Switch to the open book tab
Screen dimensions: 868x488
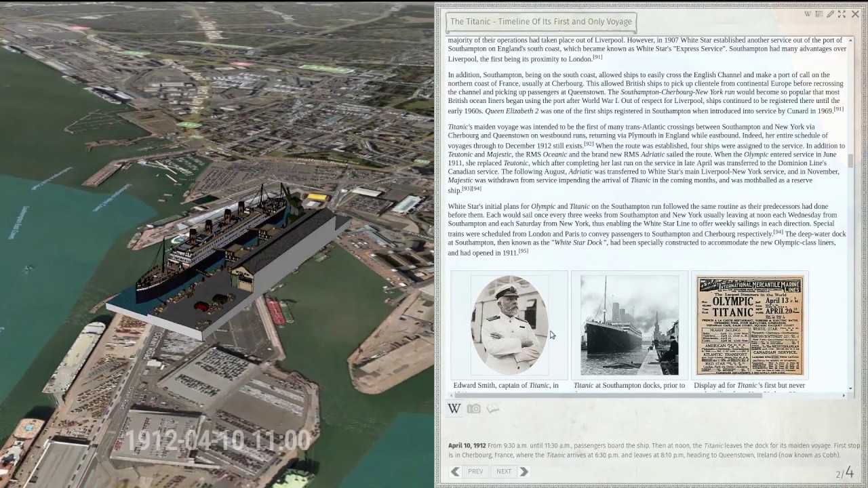493,409
